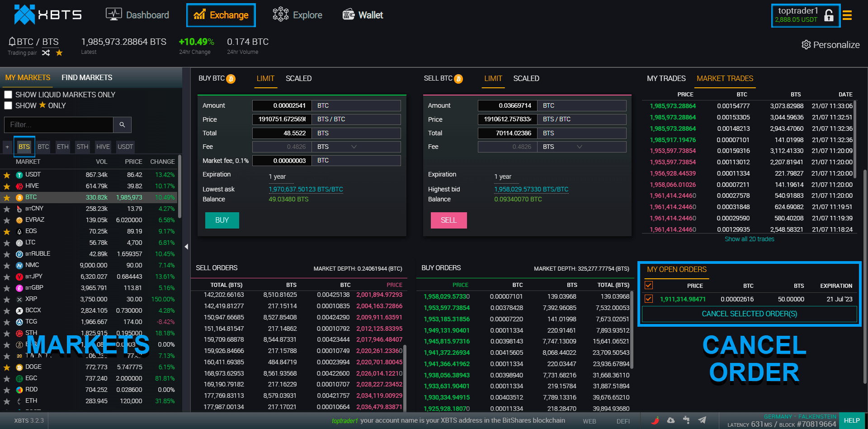Star the bitCNY market row

[x=7, y=209]
